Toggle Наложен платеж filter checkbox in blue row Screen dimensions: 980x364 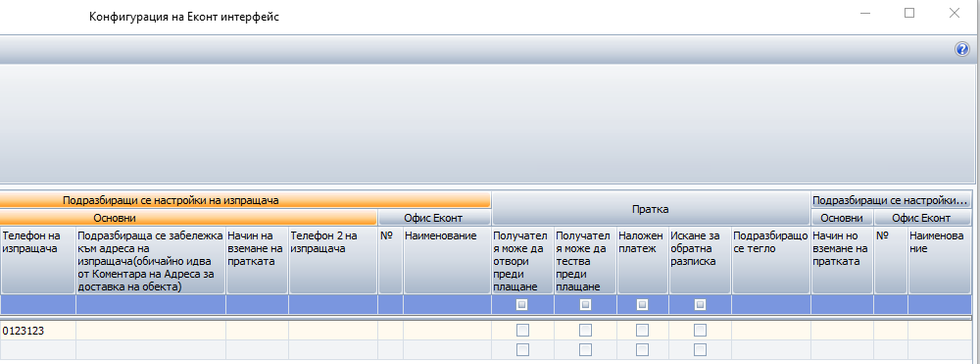642,304
